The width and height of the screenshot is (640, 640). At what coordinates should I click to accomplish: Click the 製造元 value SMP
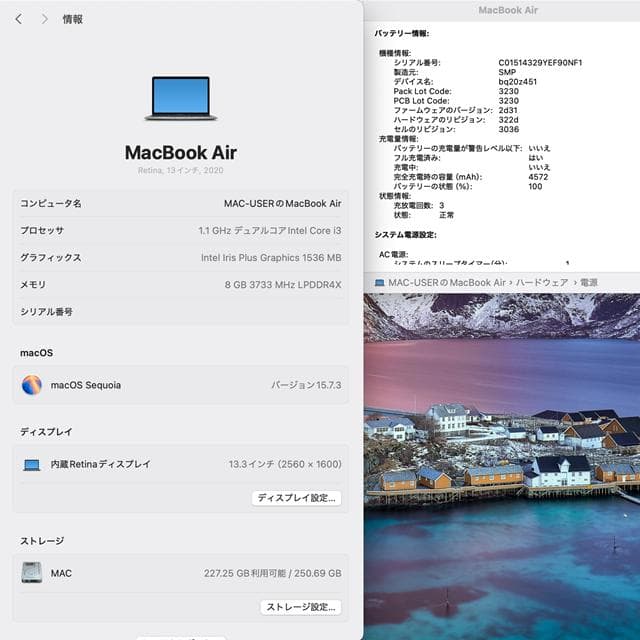pyautogui.click(x=507, y=72)
